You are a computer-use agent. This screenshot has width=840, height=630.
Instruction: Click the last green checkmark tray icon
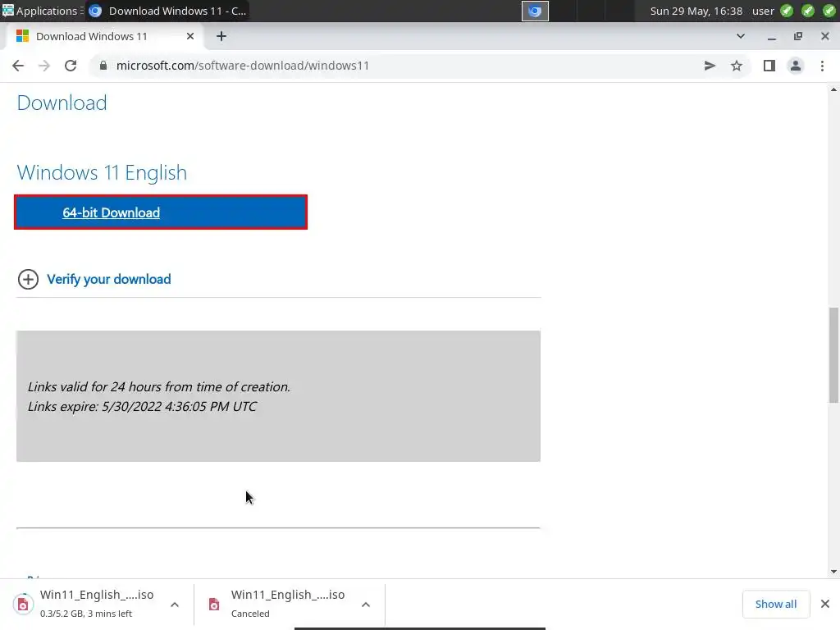click(x=829, y=11)
